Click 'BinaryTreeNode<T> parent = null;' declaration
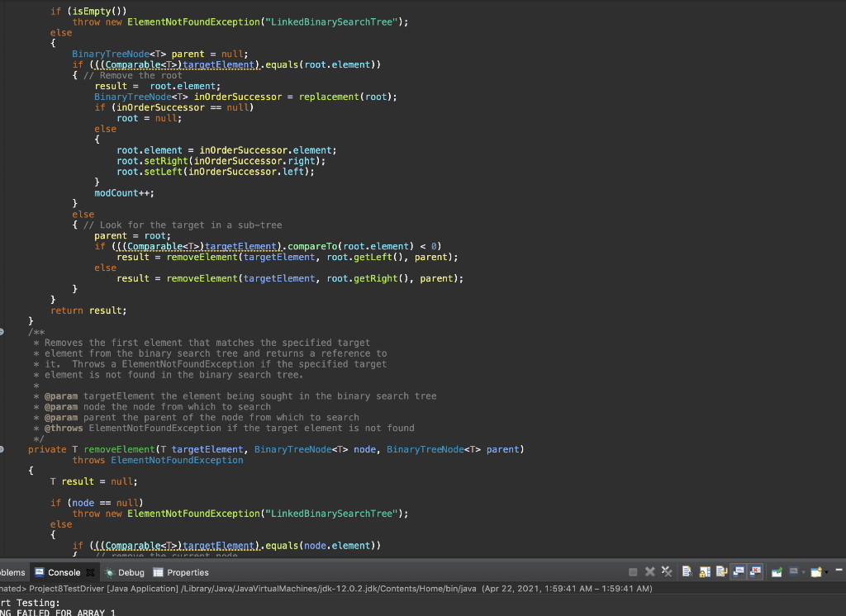Image resolution: width=846 pixels, height=616 pixels. (160, 54)
